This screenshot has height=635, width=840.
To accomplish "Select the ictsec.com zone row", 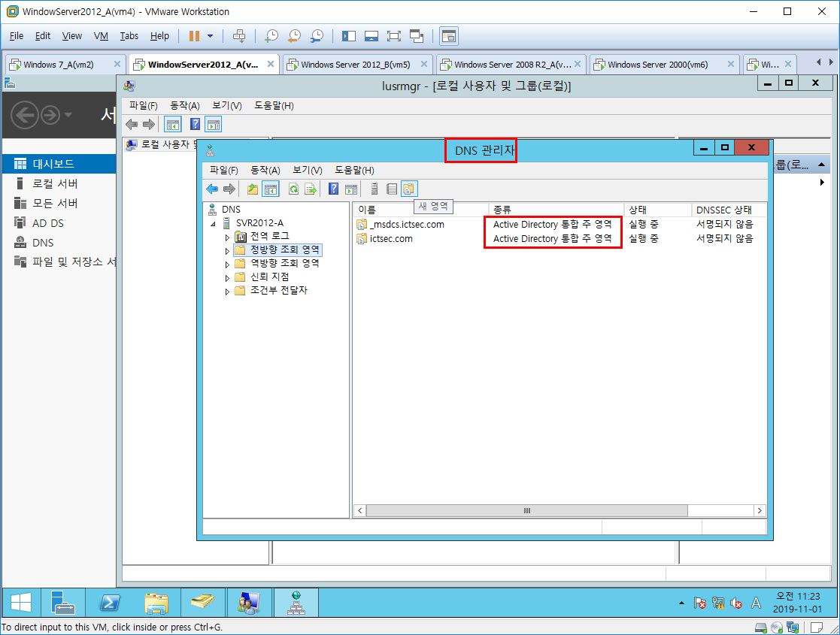I will pyautogui.click(x=559, y=239).
